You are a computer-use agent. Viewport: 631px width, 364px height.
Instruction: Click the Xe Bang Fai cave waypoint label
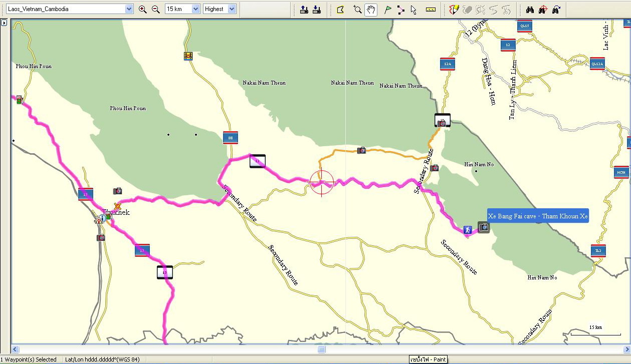(x=538, y=216)
